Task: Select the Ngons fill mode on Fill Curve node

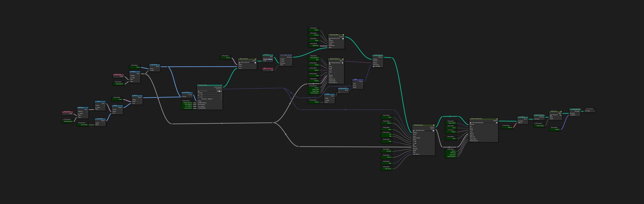Action: coord(270,59)
